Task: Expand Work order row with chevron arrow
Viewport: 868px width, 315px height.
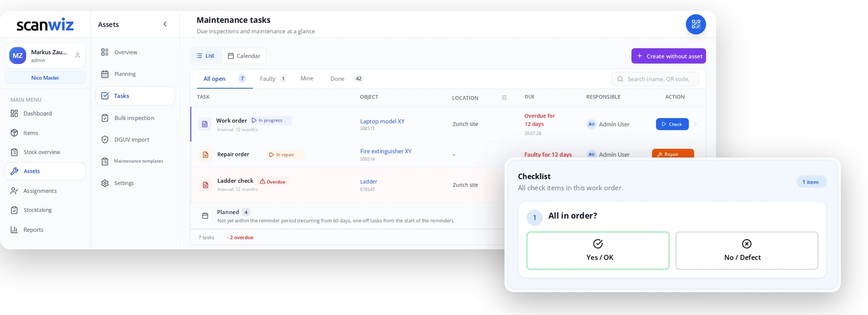Action: (x=695, y=124)
